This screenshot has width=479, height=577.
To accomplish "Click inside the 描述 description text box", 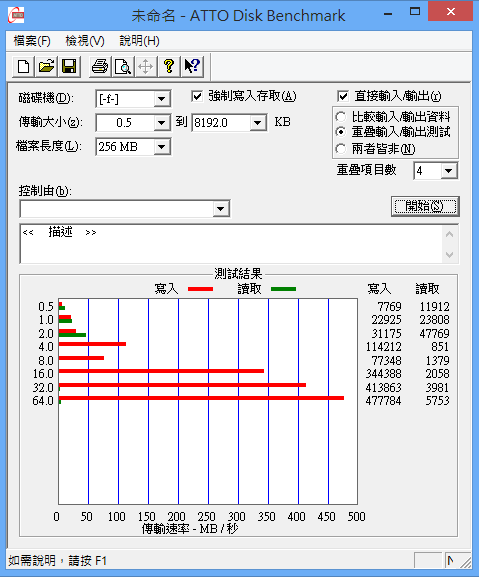I will pos(231,244).
